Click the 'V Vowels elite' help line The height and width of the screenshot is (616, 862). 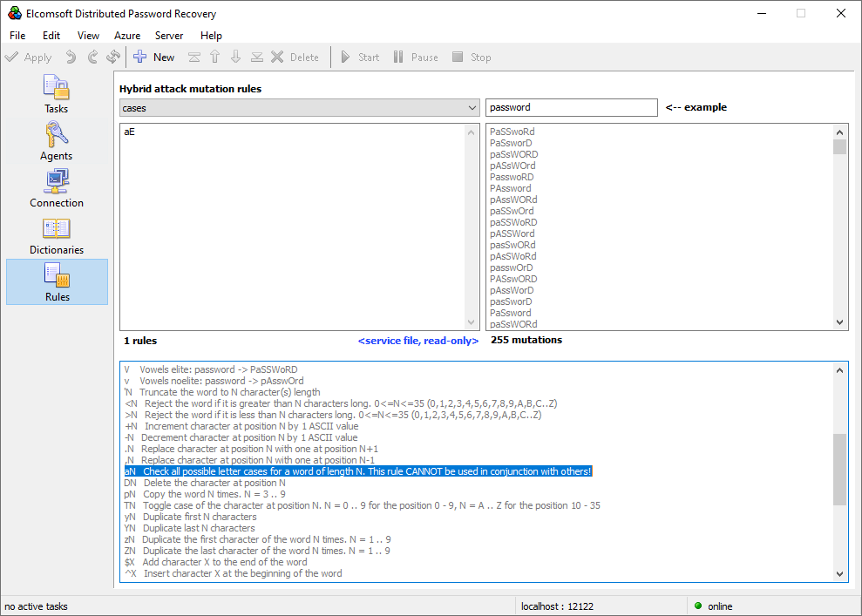tap(211, 369)
